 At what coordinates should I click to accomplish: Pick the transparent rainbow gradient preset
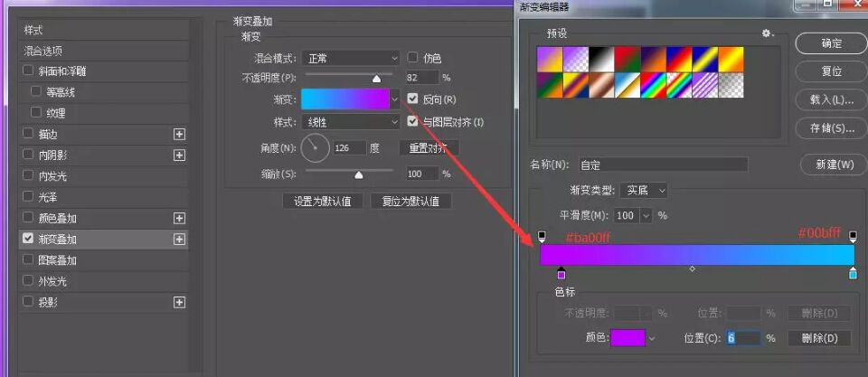click(x=679, y=85)
